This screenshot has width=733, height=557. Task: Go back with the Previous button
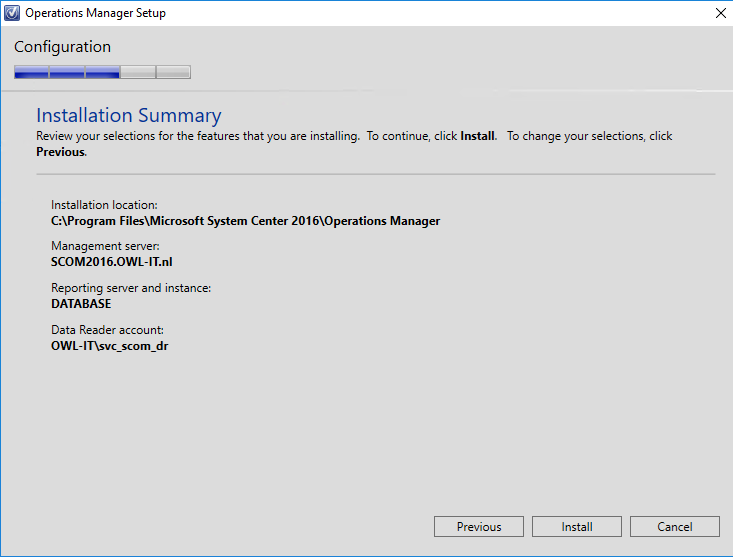coord(479,527)
